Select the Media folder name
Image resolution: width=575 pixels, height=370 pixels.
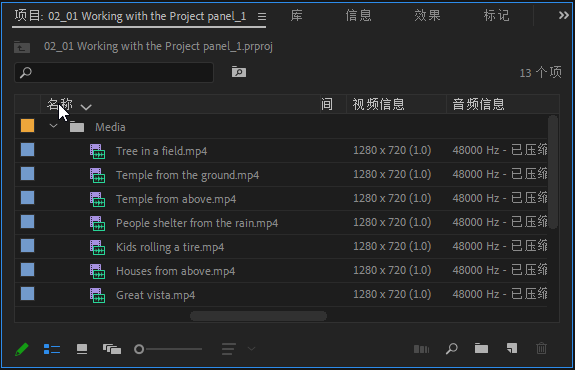[x=110, y=127]
